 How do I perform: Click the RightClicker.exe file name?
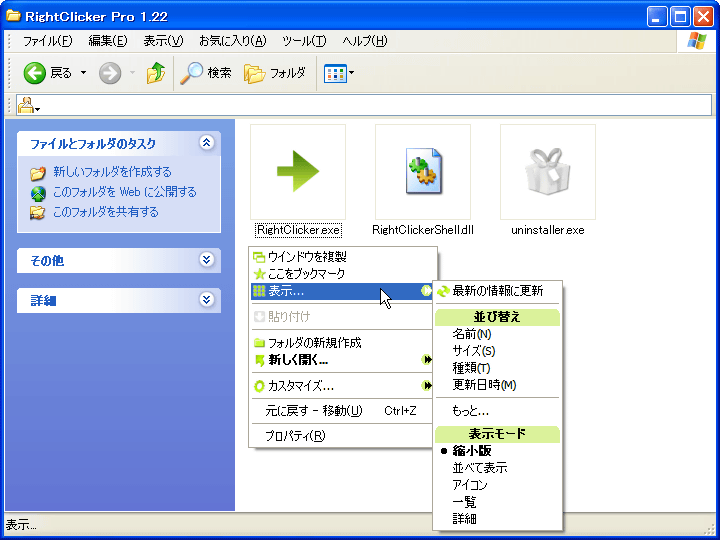(298, 230)
